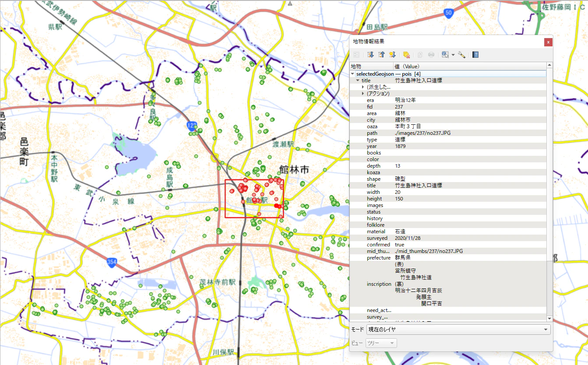Select the surveyed row 2020/11/28

point(448,238)
